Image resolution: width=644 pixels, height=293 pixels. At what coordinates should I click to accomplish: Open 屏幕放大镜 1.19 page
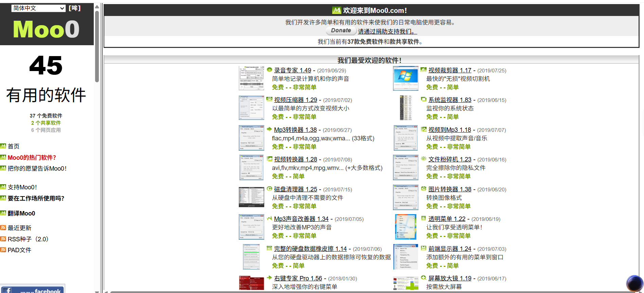point(450,278)
